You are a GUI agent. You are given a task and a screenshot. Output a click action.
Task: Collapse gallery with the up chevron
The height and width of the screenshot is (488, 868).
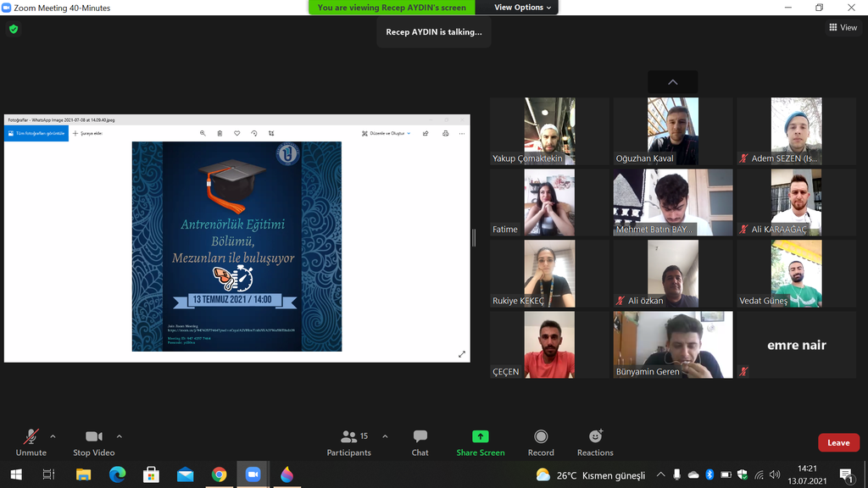[672, 82]
